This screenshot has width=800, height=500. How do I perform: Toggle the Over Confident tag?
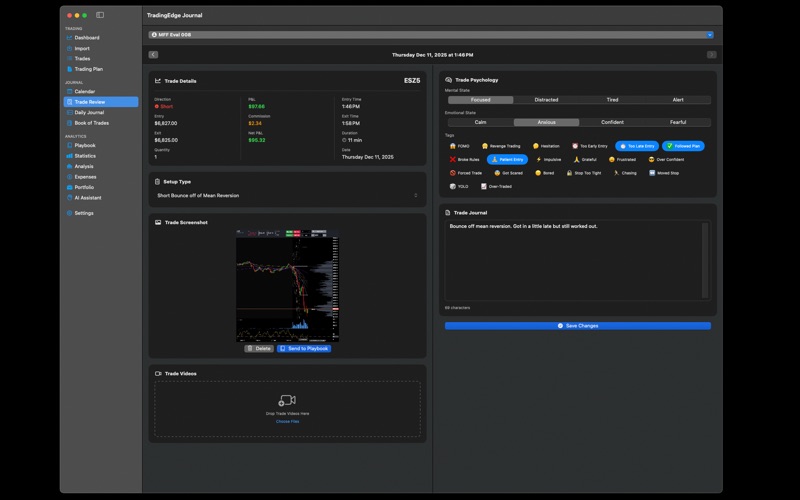pyautogui.click(x=666, y=160)
